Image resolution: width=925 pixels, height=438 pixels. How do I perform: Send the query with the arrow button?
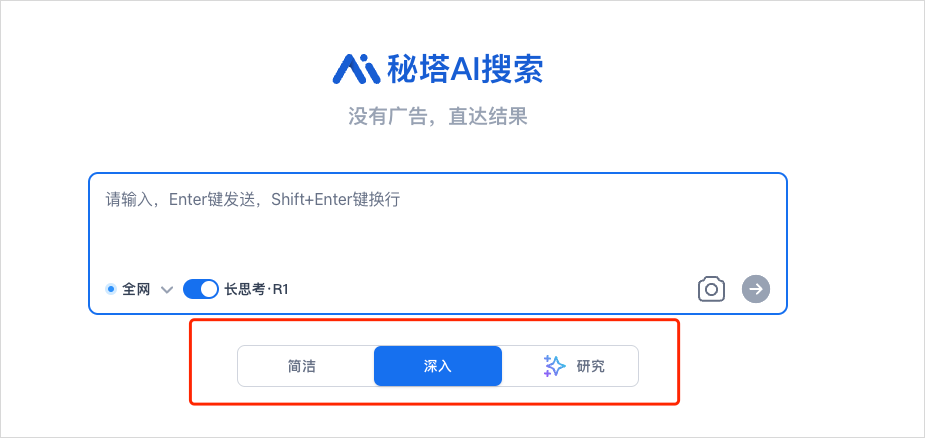coord(756,289)
